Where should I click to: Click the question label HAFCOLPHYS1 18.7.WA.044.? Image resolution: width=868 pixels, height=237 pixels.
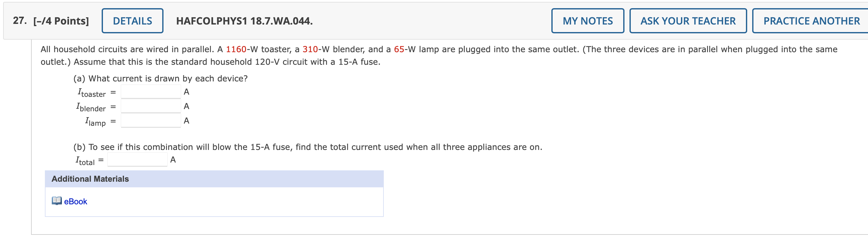tap(244, 21)
